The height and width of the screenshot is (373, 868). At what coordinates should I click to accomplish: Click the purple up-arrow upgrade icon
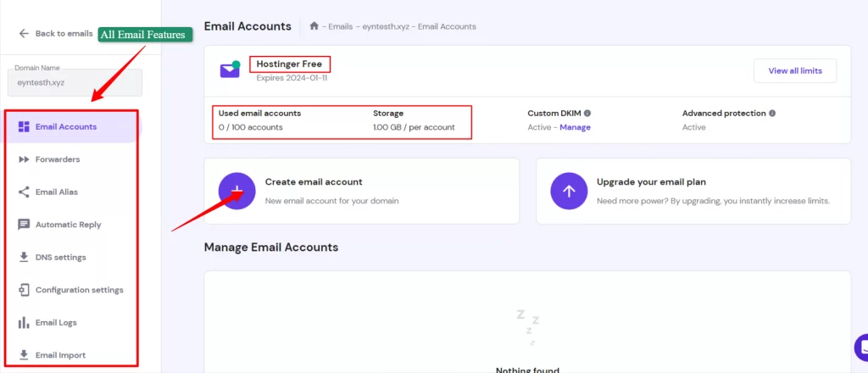click(x=569, y=191)
